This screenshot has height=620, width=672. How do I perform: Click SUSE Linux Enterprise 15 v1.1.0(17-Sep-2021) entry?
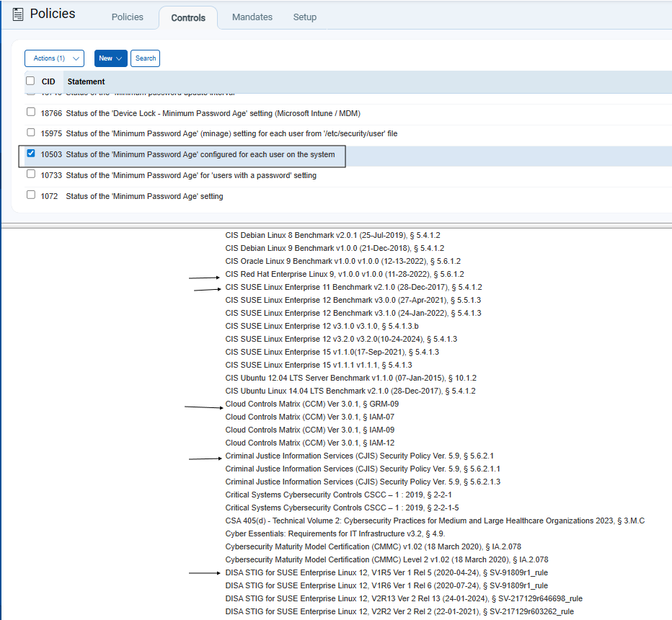coord(332,353)
